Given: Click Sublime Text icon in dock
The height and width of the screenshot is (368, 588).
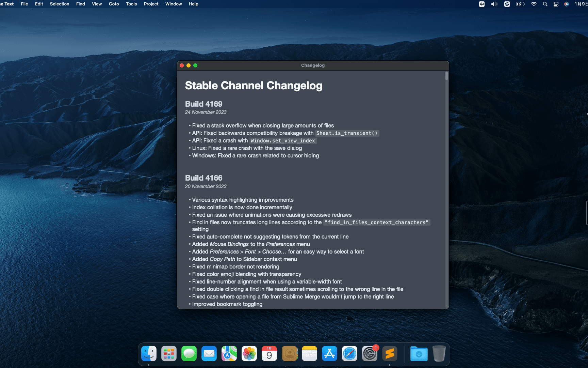Looking at the screenshot, I should tap(390, 354).
